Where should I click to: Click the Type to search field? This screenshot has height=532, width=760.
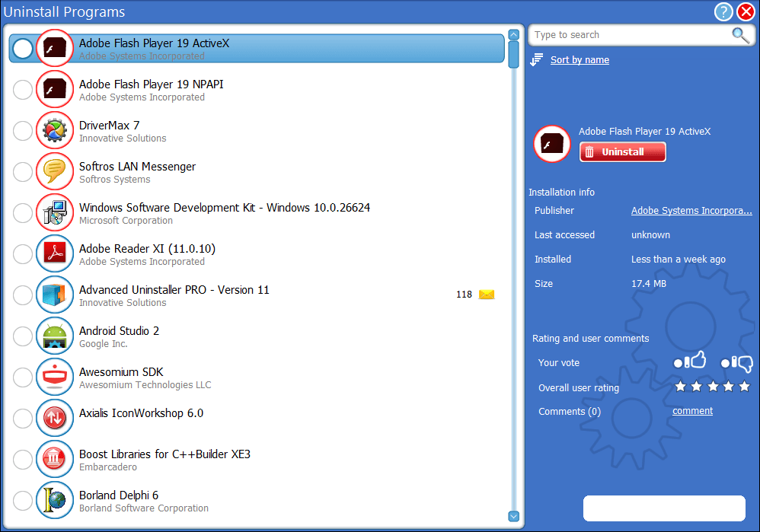[630, 35]
